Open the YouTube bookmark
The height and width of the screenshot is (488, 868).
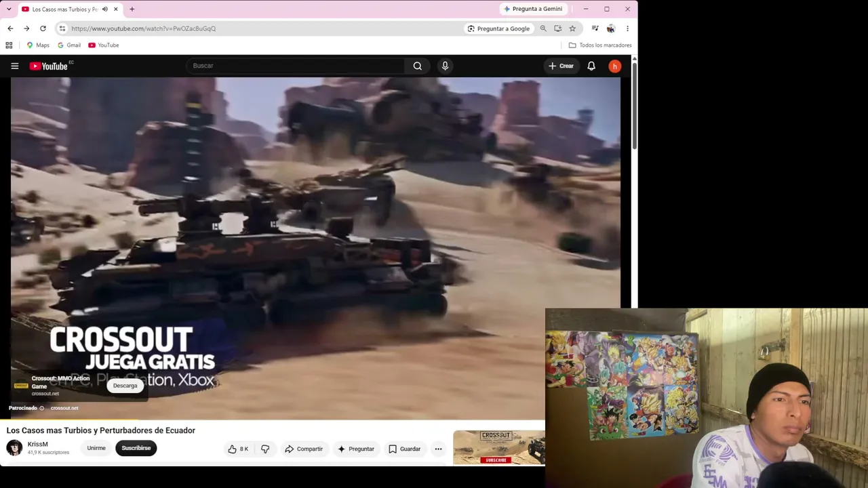(x=104, y=45)
